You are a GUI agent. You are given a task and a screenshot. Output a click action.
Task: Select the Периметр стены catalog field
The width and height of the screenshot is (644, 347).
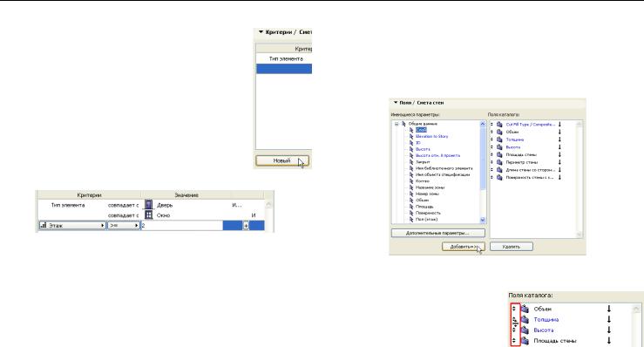point(522,162)
